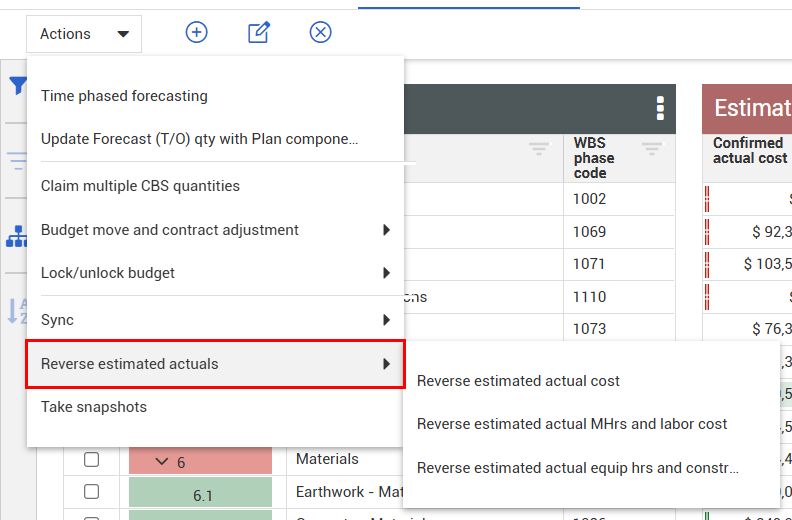Image resolution: width=792 pixels, height=520 pixels.
Task: Select Time phased forecasting
Action: click(124, 96)
